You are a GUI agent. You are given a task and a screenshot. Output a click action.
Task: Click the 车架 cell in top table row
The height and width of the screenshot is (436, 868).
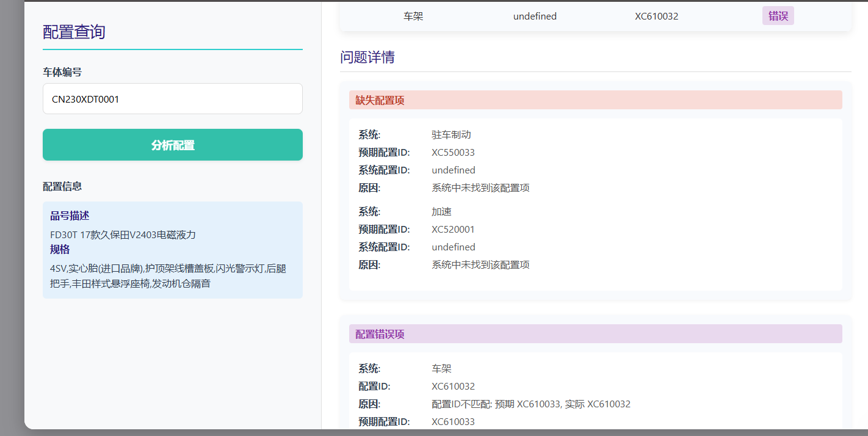(413, 16)
